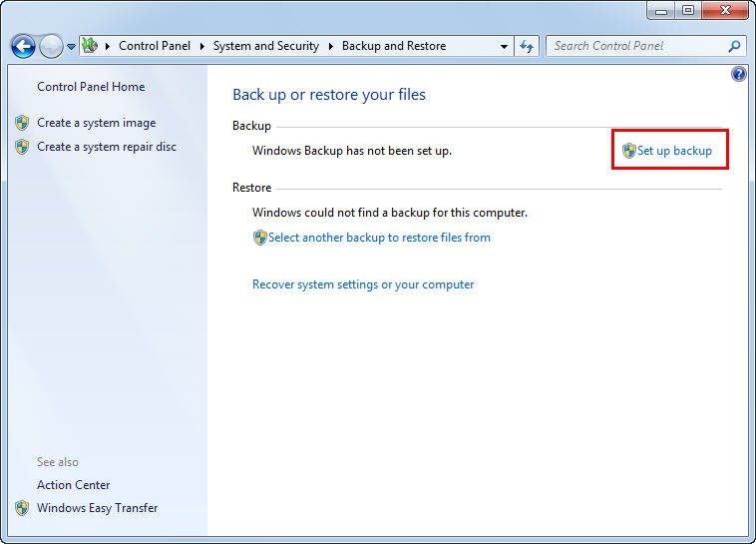Close the Backup and Restore window

point(725,11)
